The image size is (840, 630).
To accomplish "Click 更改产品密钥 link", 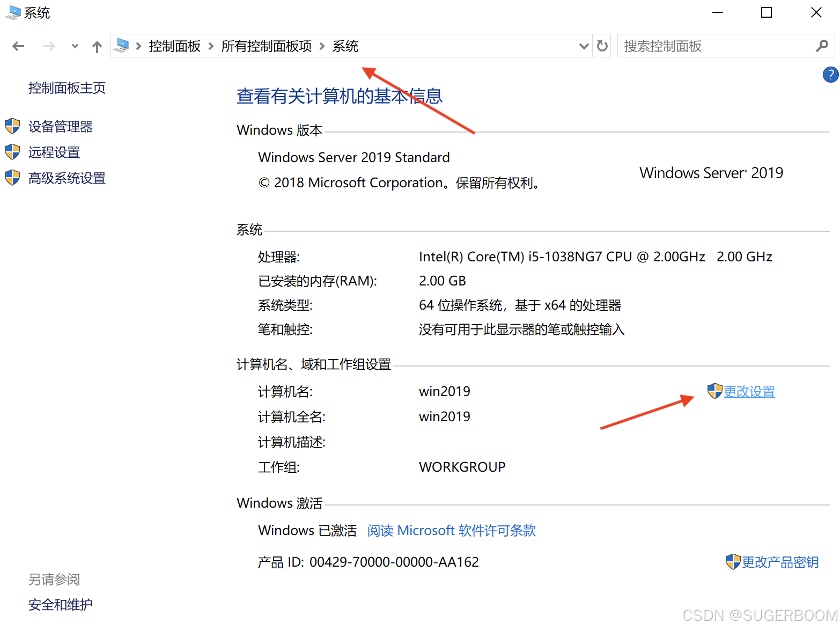I will [780, 562].
